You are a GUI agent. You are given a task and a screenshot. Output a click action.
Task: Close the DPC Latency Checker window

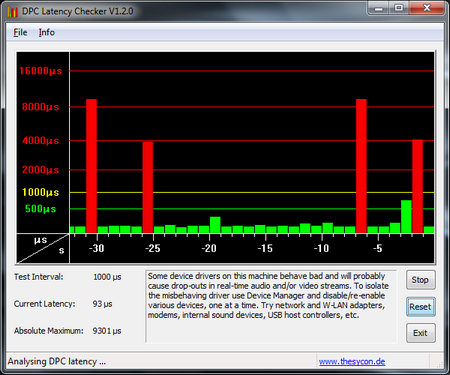pyautogui.click(x=427, y=8)
